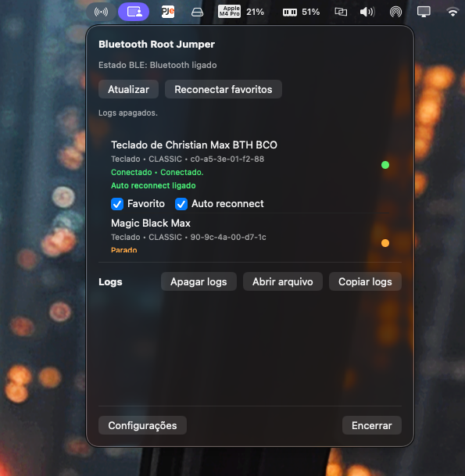Click Abrir arquivo button
The width and height of the screenshot is (465, 476).
[283, 281]
